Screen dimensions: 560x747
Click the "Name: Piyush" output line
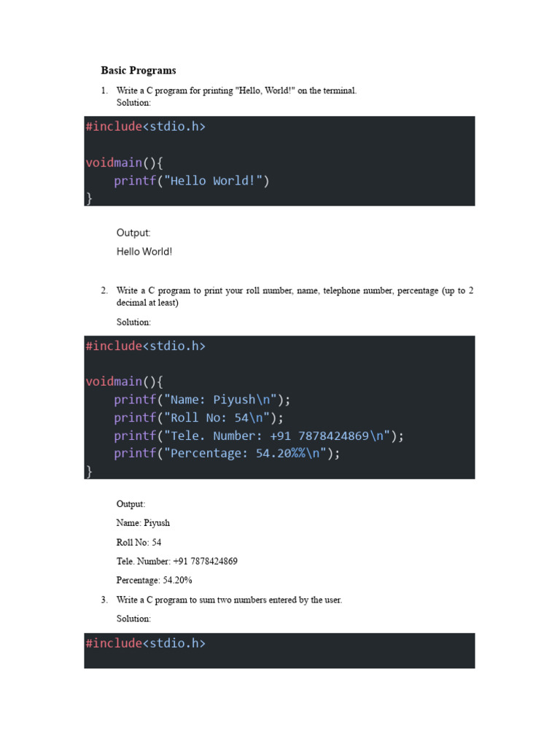pos(143,523)
